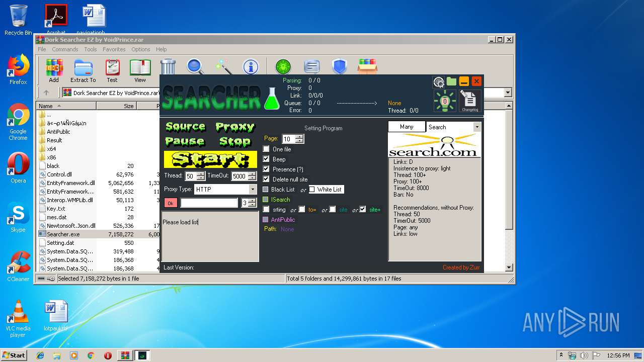This screenshot has width=644, height=362.
Task: Select Searcher.exe in the file list
Action: click(63, 234)
